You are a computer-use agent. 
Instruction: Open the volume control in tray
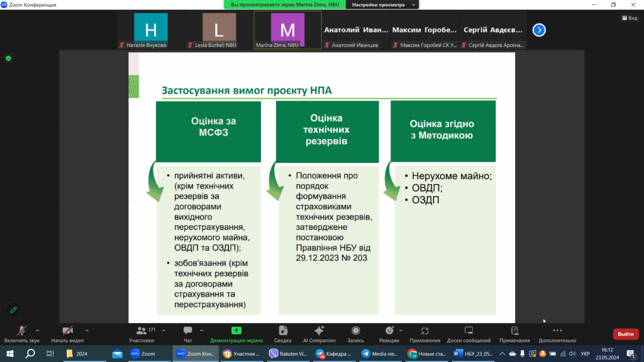pyautogui.click(x=572, y=353)
